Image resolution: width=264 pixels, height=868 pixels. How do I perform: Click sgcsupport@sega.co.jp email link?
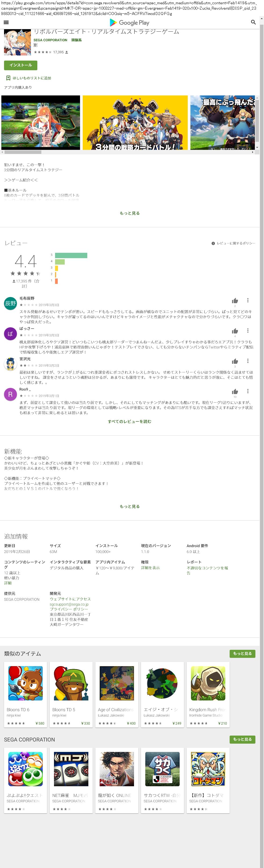pos(69,604)
